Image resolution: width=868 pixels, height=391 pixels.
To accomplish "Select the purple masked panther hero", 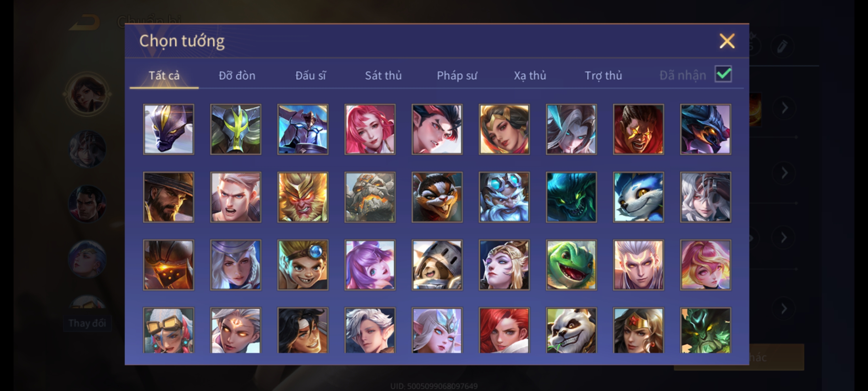I will click(x=169, y=129).
